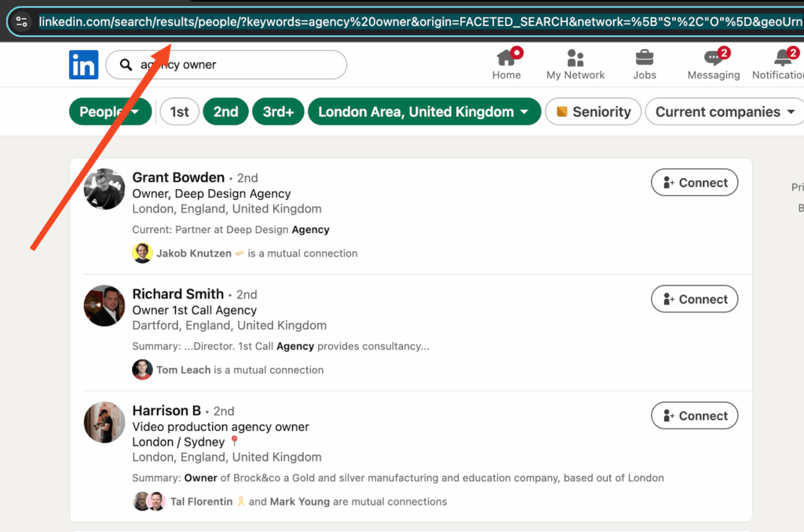Enable the 3rd+ connections filter
This screenshot has width=804, height=532.
pos(278,111)
